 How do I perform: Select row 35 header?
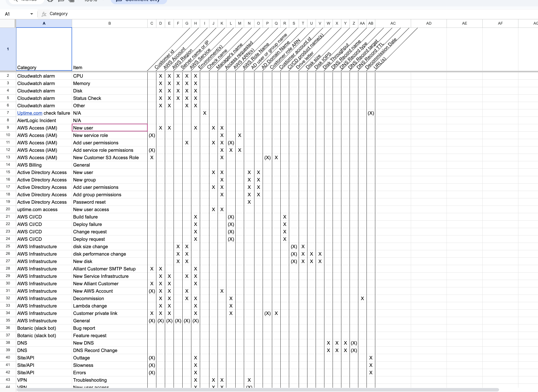[8, 320]
